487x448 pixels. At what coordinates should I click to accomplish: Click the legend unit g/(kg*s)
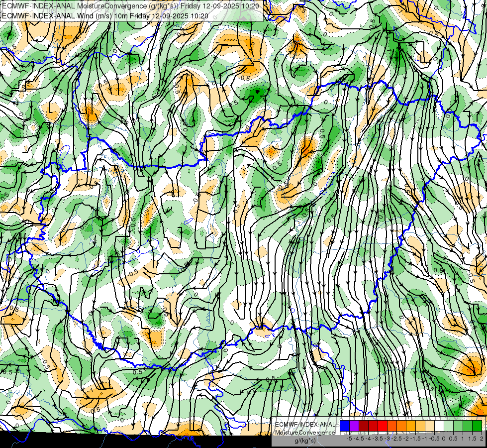pos(305,441)
